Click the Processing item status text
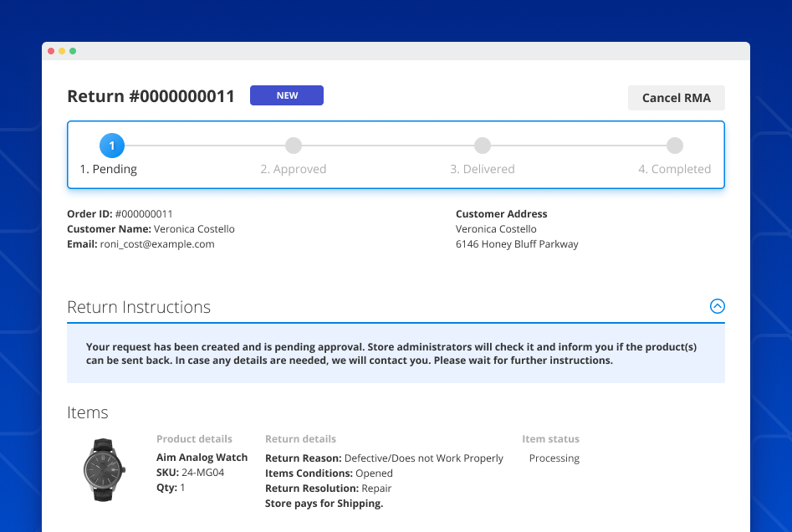The height and width of the screenshot is (532, 792). (x=554, y=458)
